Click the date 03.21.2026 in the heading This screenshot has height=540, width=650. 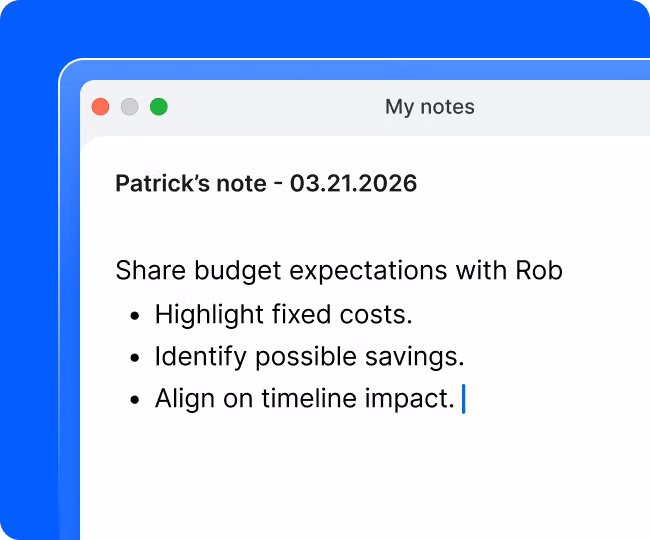353,184
